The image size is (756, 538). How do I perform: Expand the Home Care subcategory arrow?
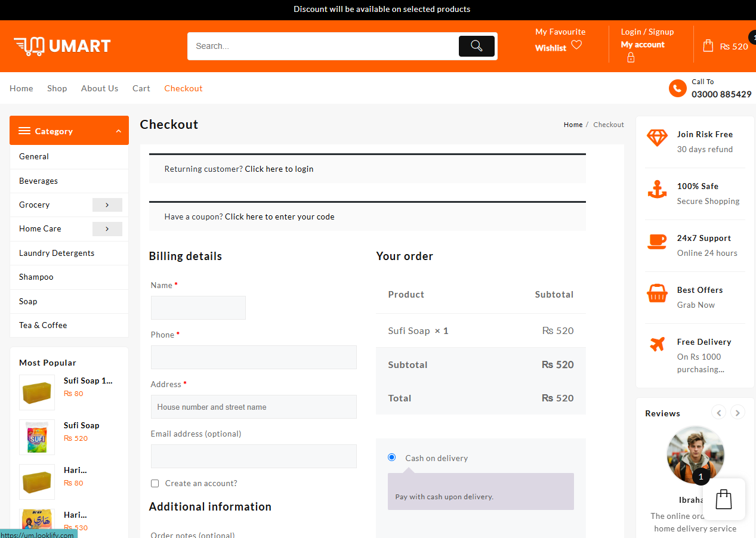click(x=107, y=229)
